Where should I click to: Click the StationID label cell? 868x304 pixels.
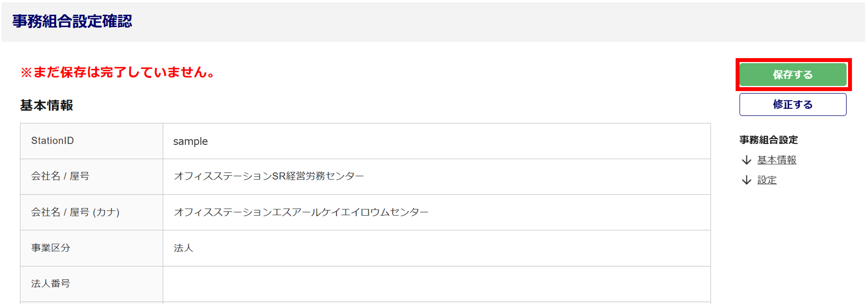[53, 141]
